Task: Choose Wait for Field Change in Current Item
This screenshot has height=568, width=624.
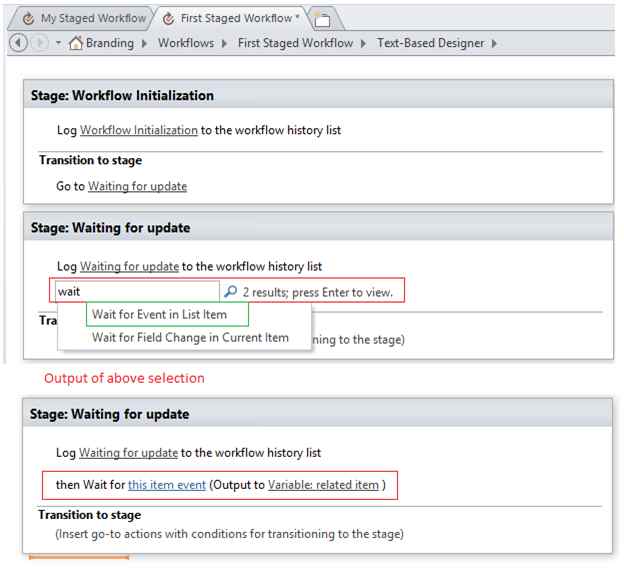Action: pyautogui.click(x=190, y=338)
